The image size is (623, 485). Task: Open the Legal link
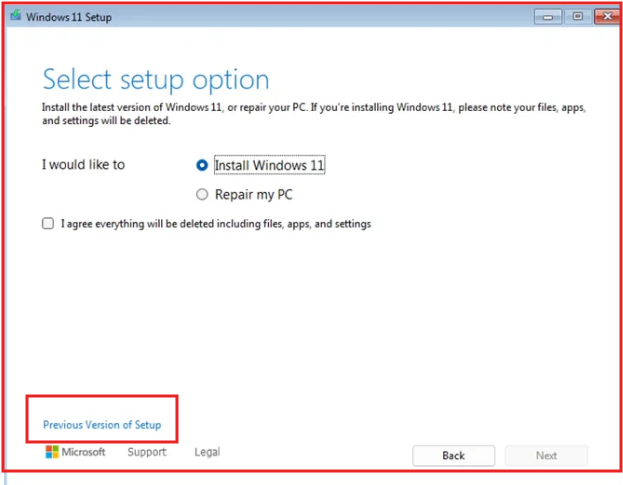coord(207,452)
